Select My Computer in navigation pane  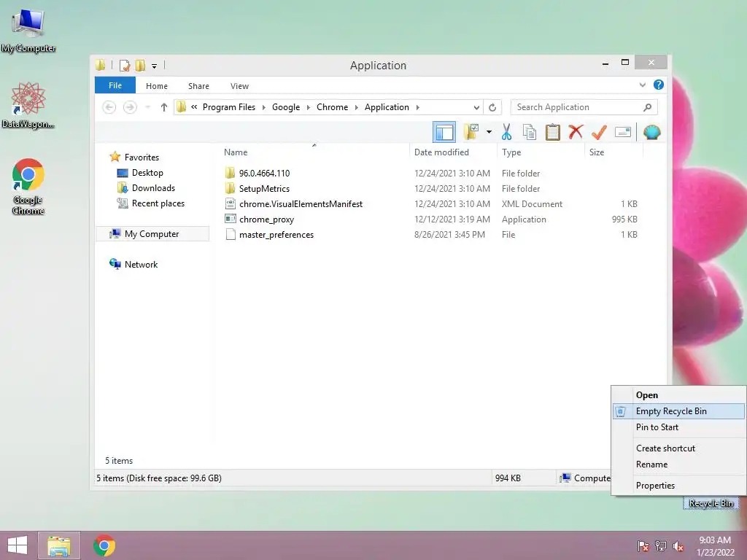[x=152, y=234]
